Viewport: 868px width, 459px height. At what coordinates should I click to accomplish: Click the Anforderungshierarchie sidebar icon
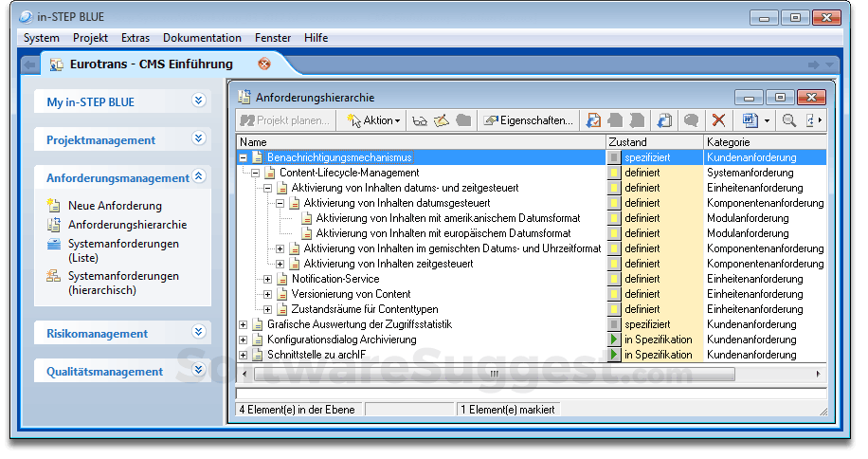53,225
